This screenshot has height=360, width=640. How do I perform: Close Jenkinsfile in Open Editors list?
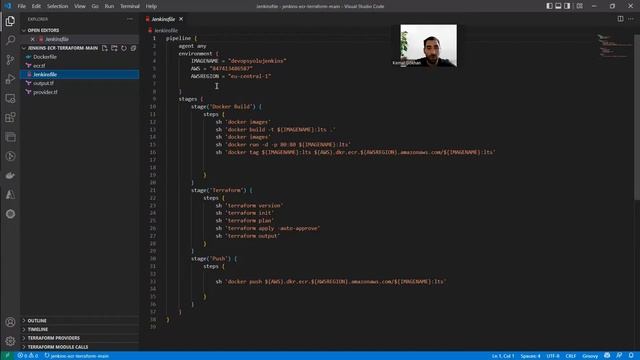[33, 39]
